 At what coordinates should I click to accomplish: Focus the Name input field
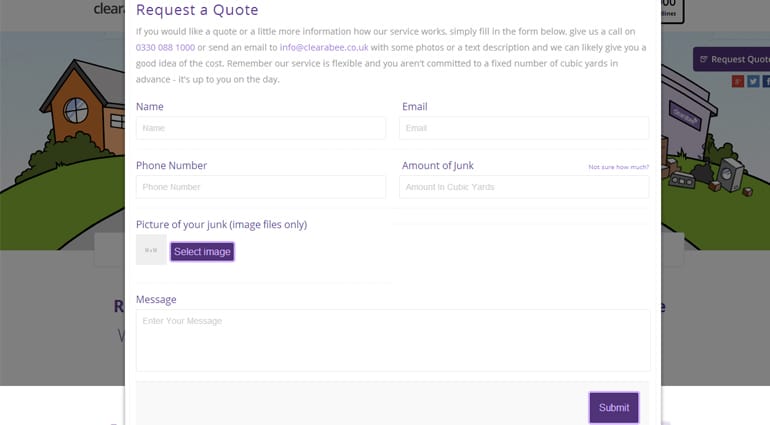pos(260,128)
